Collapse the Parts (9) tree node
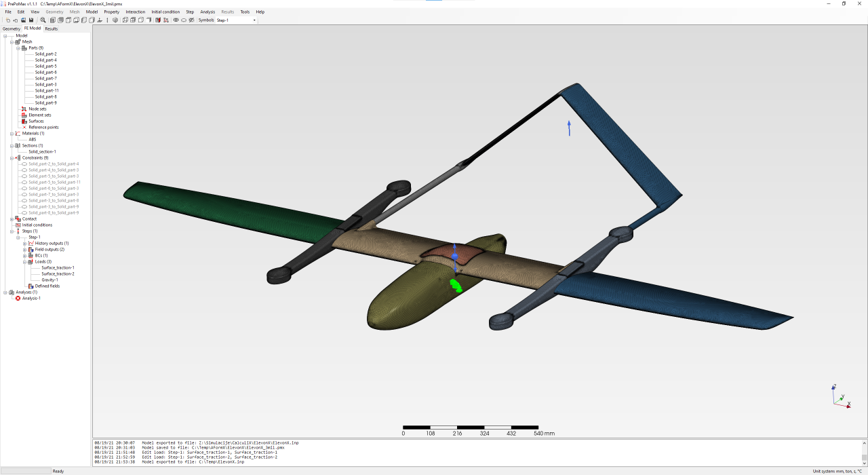 click(18, 47)
